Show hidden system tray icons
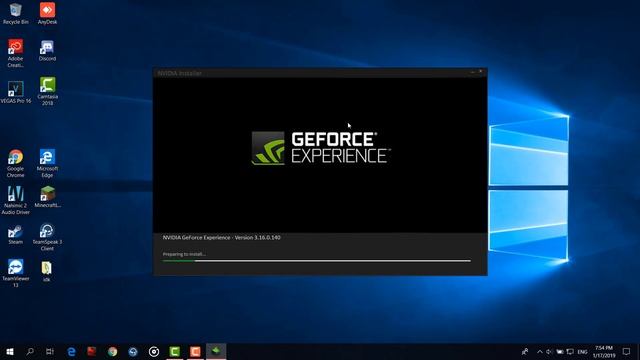The image size is (640, 360). tap(540, 351)
